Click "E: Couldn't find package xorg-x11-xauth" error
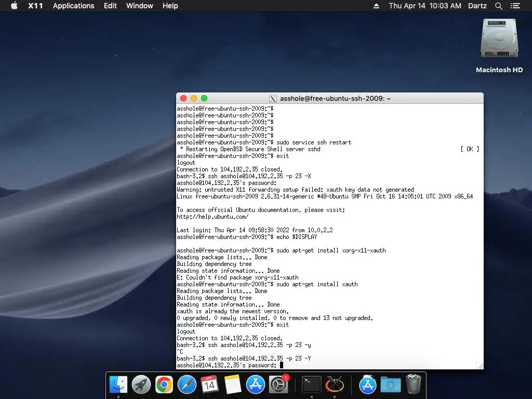This screenshot has width=532, height=399. coord(237,277)
